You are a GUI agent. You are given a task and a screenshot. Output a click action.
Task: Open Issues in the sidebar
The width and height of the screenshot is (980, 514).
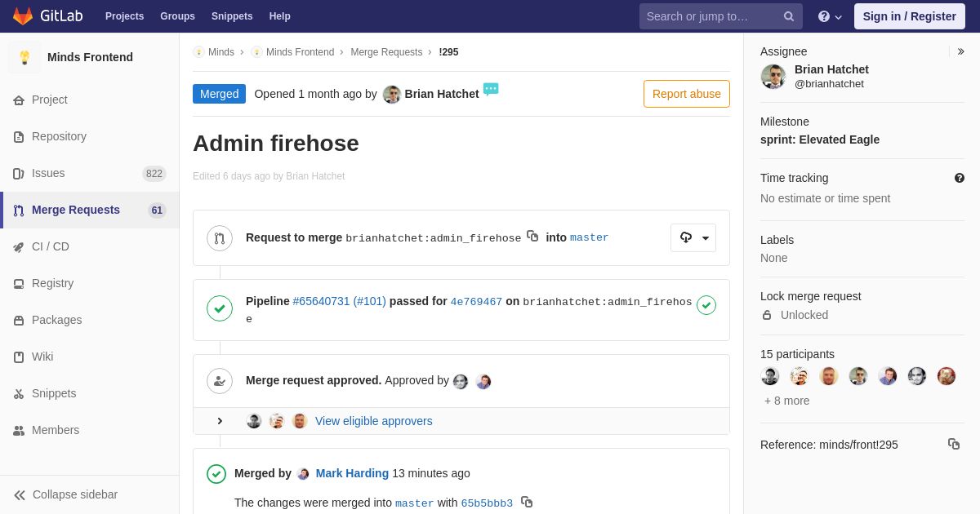pos(90,173)
